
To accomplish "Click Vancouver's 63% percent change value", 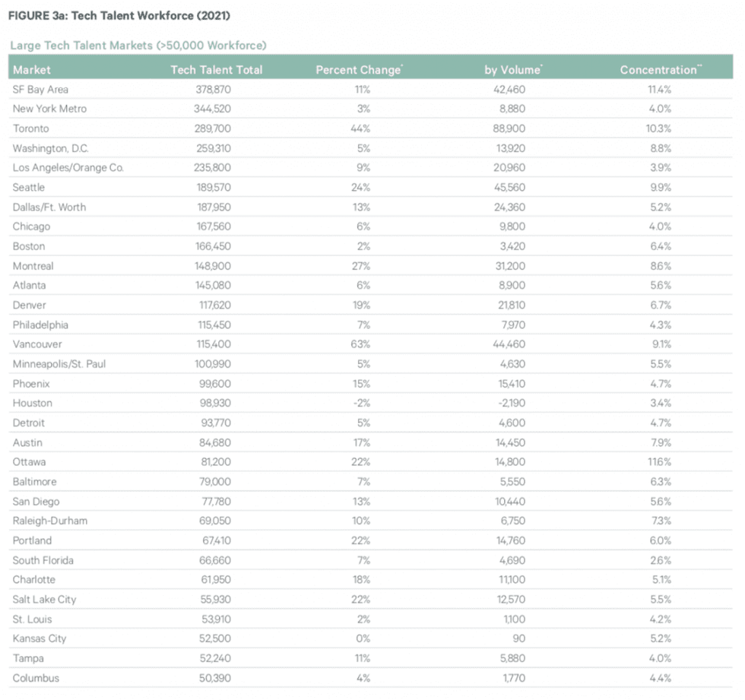I will click(x=360, y=344).
